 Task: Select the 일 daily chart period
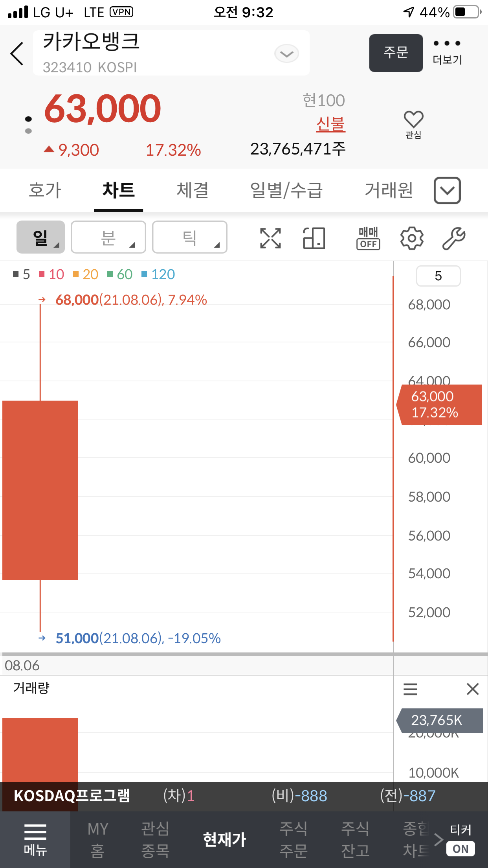(x=40, y=237)
